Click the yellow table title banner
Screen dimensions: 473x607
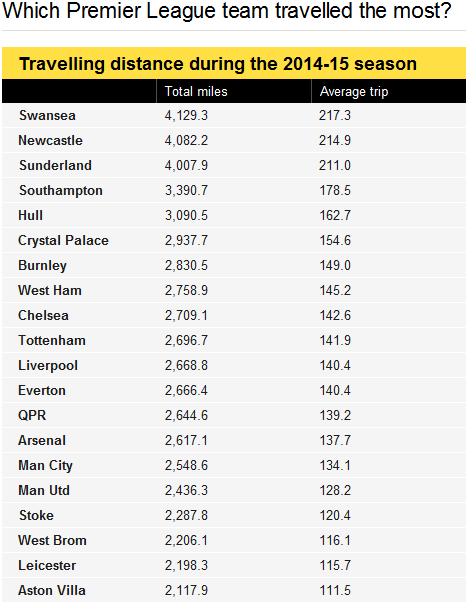[x=234, y=63]
